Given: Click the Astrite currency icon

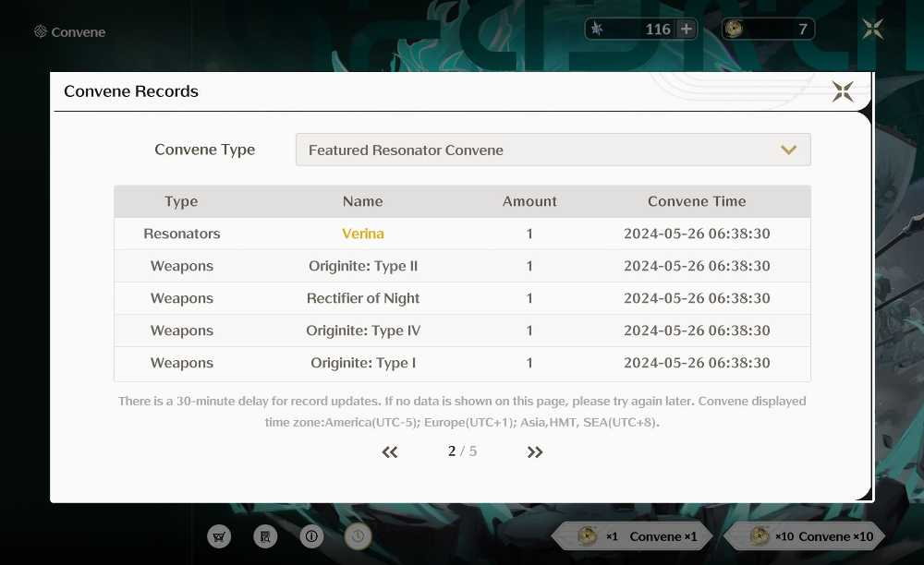Looking at the screenshot, I should pos(597,29).
